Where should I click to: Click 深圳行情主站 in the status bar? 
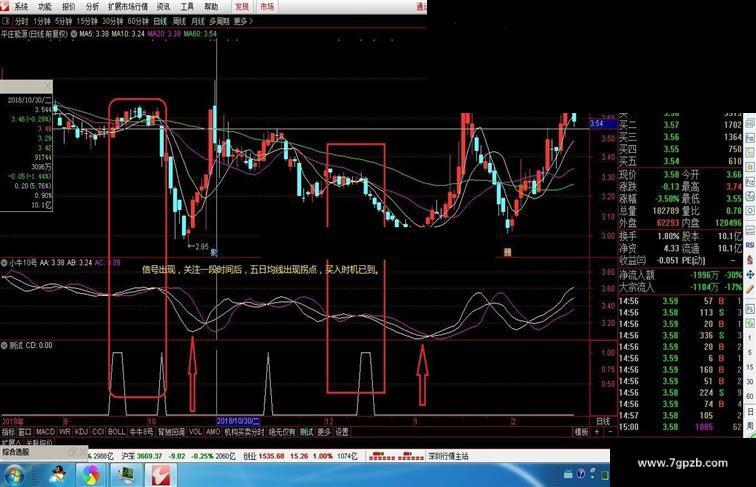[x=448, y=456]
